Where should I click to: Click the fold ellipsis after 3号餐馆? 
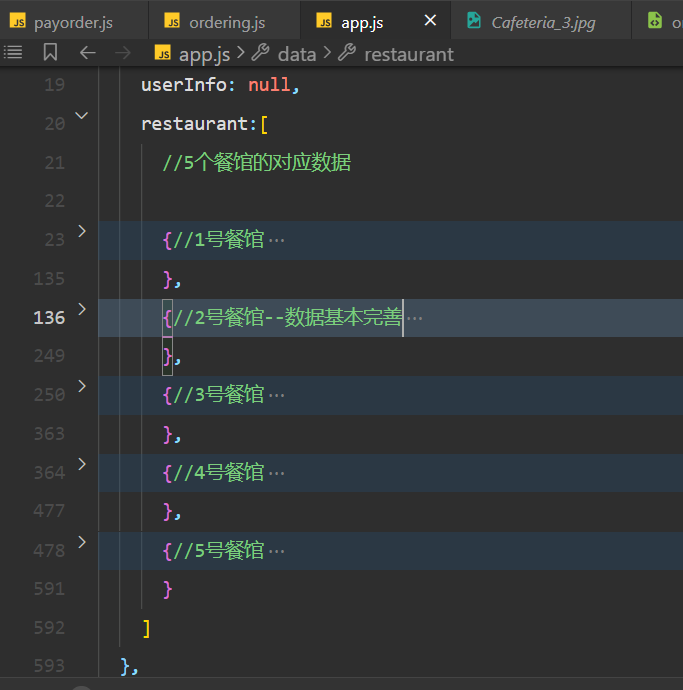(x=276, y=396)
